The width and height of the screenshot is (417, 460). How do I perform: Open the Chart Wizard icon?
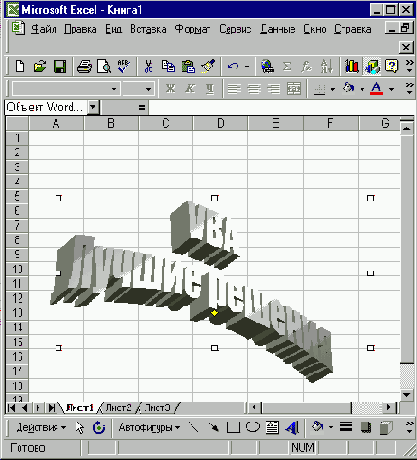[352, 66]
